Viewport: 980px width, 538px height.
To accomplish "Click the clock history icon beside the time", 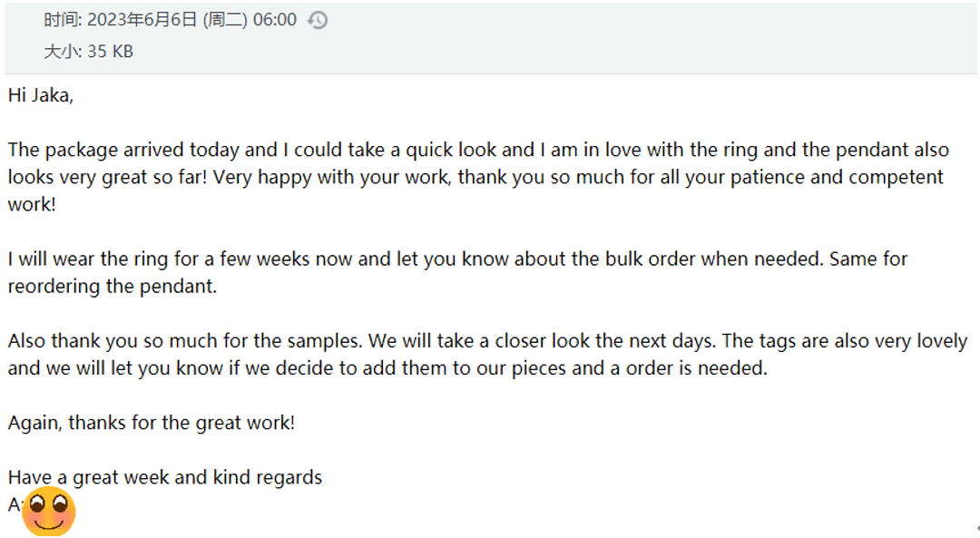I will click(318, 20).
